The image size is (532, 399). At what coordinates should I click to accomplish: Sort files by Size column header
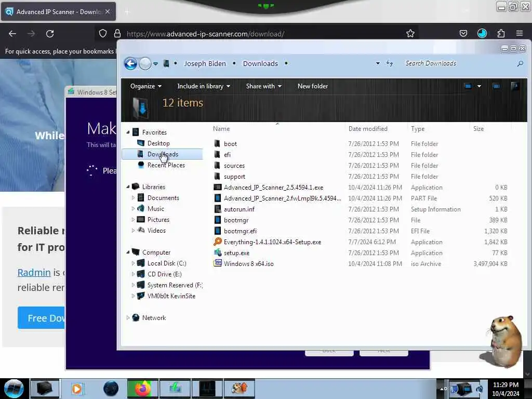[x=478, y=129]
